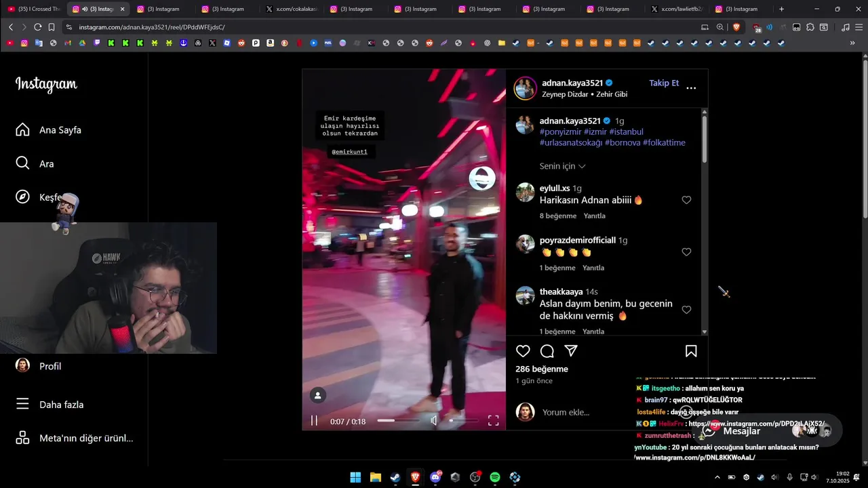Open the #folkattime hashtag
868x488 pixels.
click(x=664, y=142)
